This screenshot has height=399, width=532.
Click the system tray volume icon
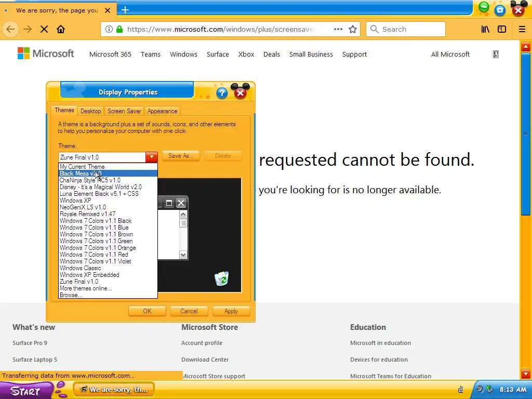point(480,389)
